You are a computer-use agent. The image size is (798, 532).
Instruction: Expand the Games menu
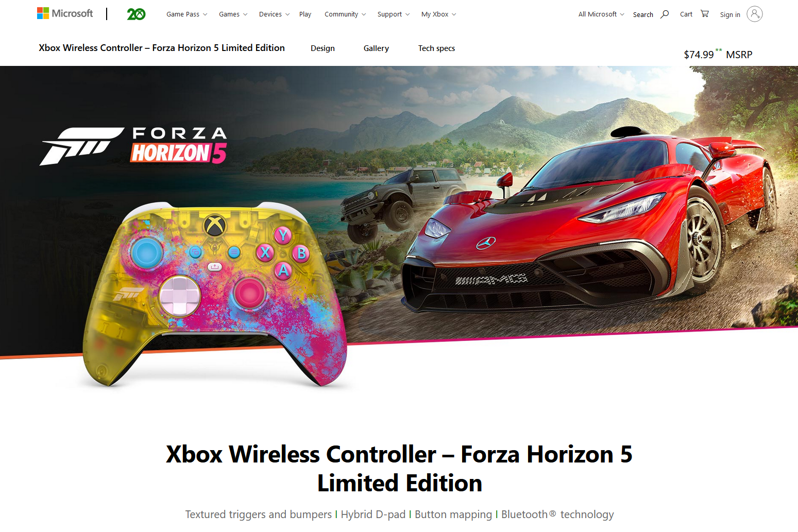233,14
